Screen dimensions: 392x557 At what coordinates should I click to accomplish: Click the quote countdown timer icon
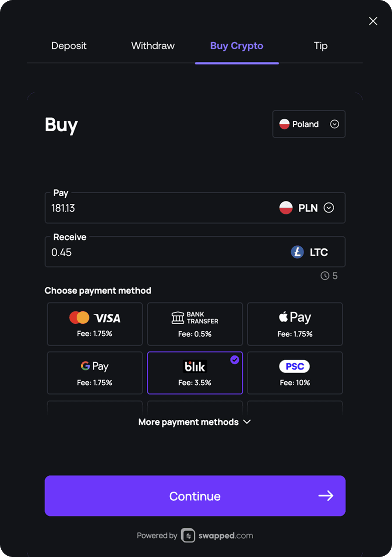tap(324, 276)
